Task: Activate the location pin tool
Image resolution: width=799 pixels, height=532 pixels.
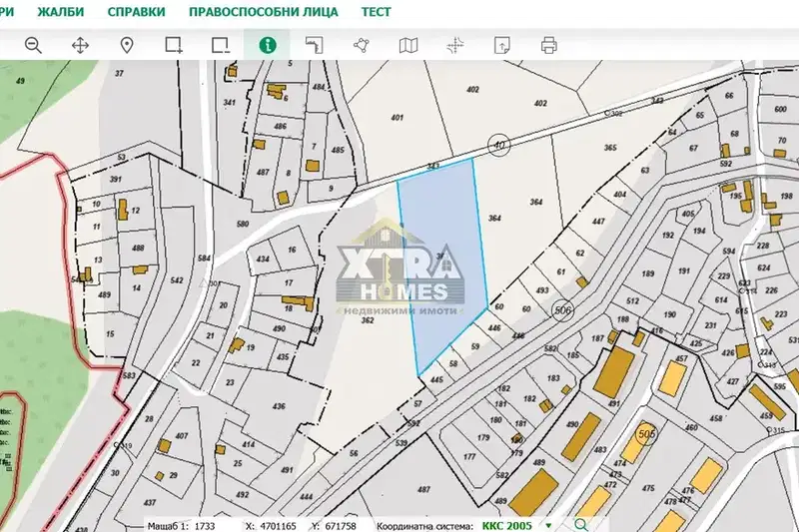Action: (x=127, y=45)
